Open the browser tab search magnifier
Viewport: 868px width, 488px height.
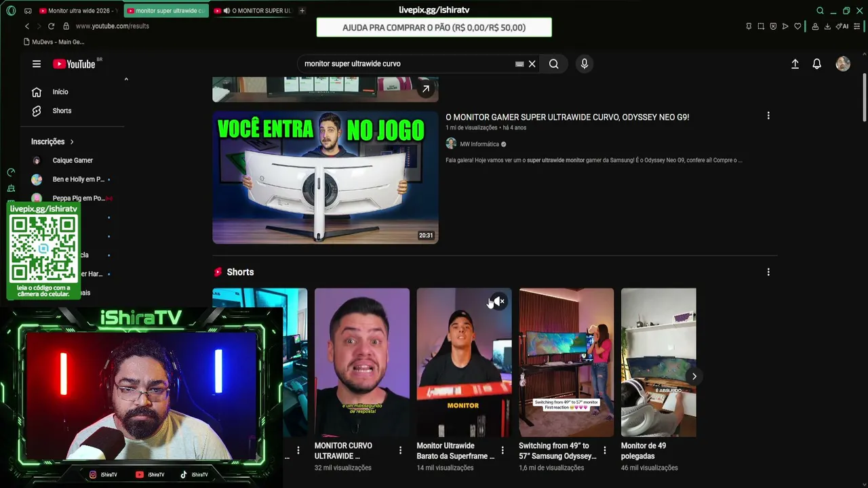[x=820, y=11]
